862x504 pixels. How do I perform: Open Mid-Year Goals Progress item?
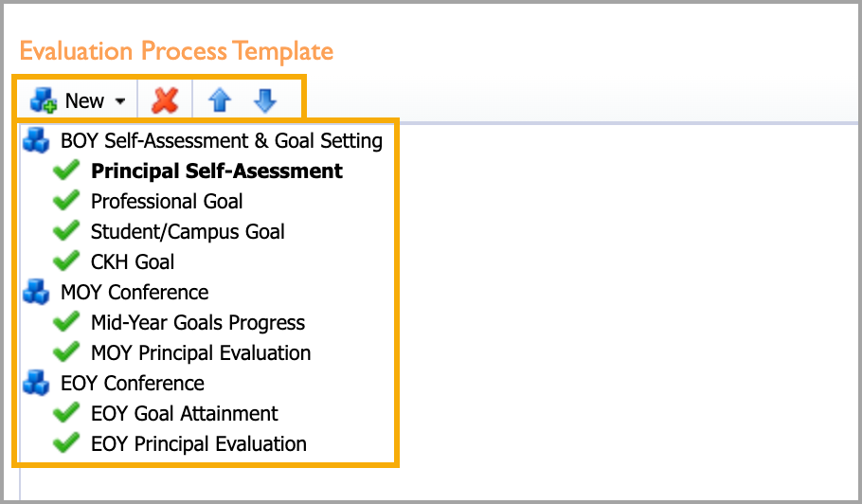pyautogui.click(x=198, y=323)
